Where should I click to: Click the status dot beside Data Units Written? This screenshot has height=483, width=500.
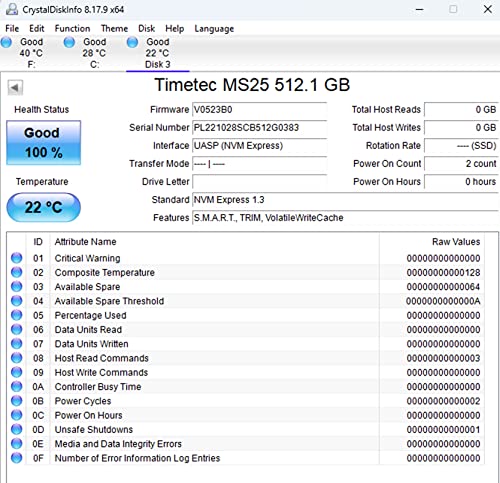(16, 344)
